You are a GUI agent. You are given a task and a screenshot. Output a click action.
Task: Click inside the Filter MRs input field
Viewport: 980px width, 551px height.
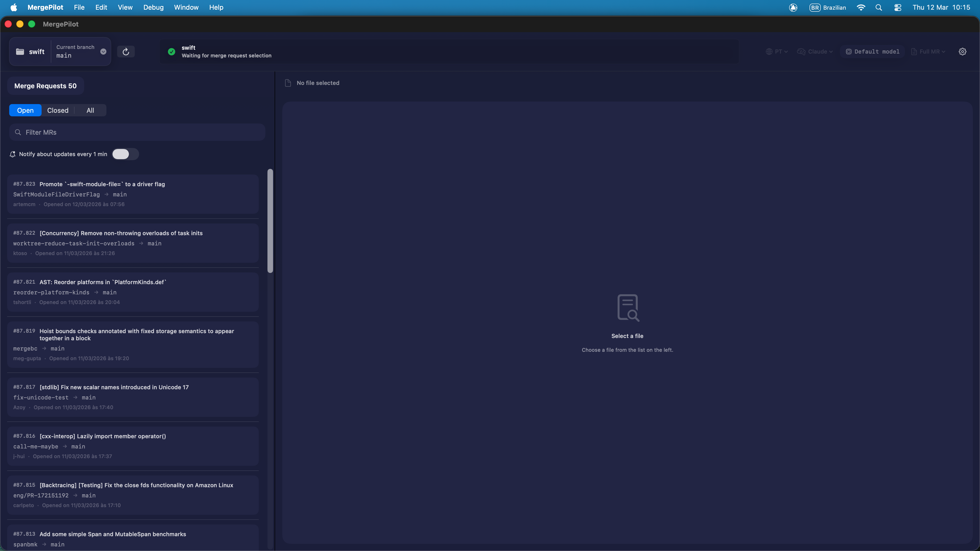click(x=137, y=132)
